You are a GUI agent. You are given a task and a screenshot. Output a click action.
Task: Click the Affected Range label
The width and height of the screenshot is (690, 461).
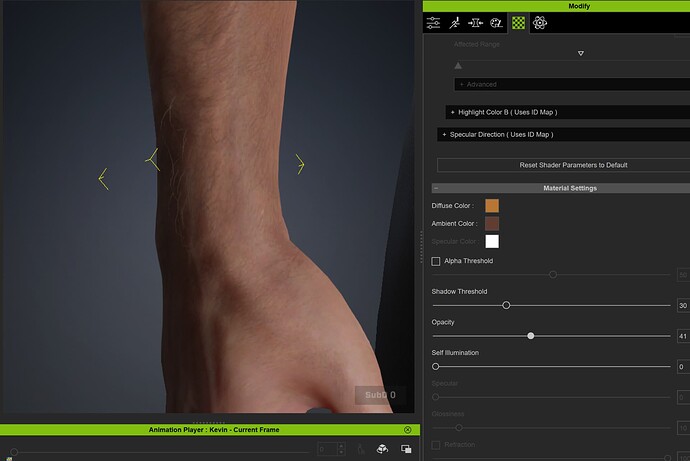click(477, 44)
